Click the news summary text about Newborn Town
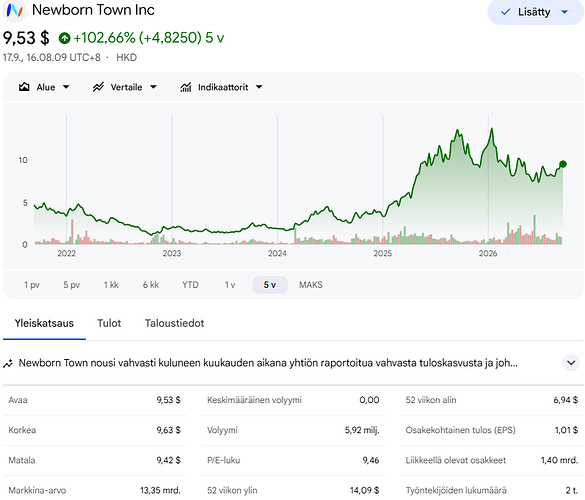This screenshot has height=500, width=585. point(268,363)
